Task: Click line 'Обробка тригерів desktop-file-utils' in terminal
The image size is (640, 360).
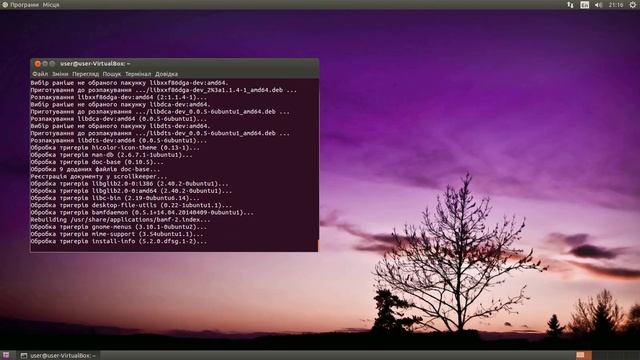Action: tap(131, 205)
